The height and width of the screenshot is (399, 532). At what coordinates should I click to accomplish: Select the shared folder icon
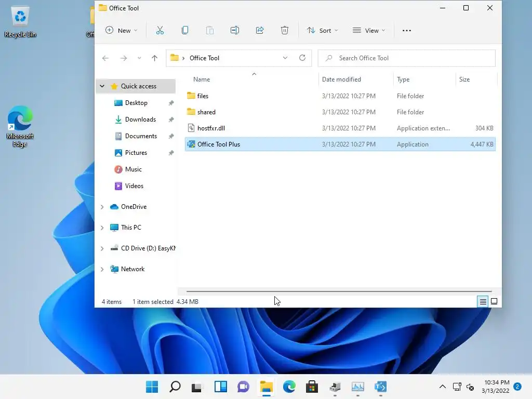pyautogui.click(x=191, y=112)
